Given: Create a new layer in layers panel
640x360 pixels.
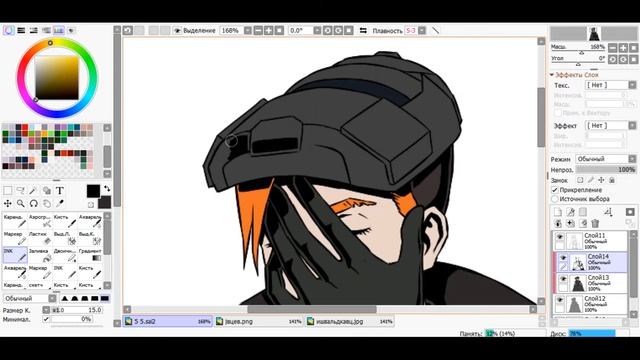Looking at the screenshot, I should (x=558, y=212).
